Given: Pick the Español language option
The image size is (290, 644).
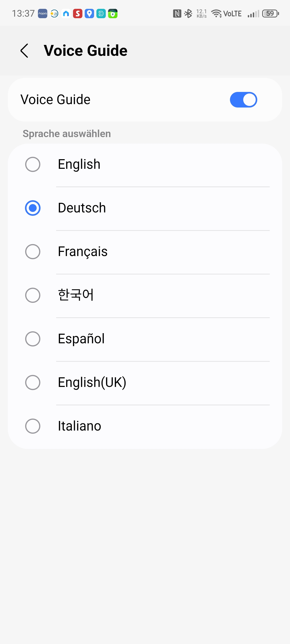Looking at the screenshot, I should click(33, 339).
